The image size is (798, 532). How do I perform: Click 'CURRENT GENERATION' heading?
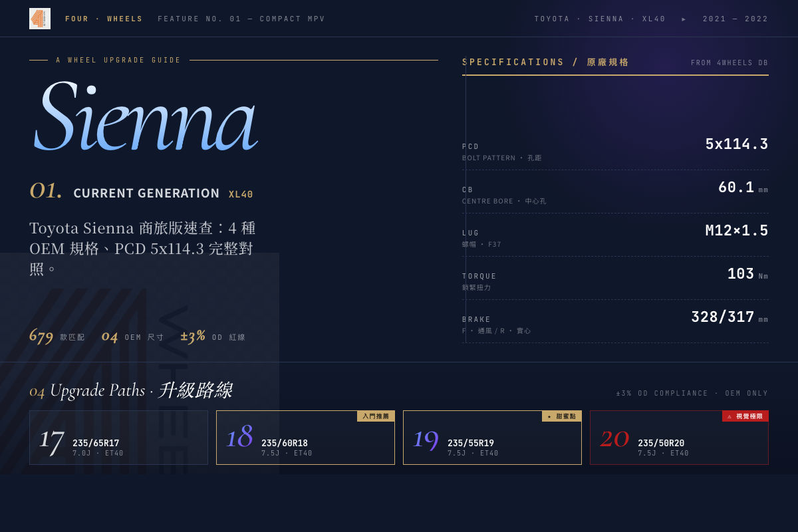[146, 194]
